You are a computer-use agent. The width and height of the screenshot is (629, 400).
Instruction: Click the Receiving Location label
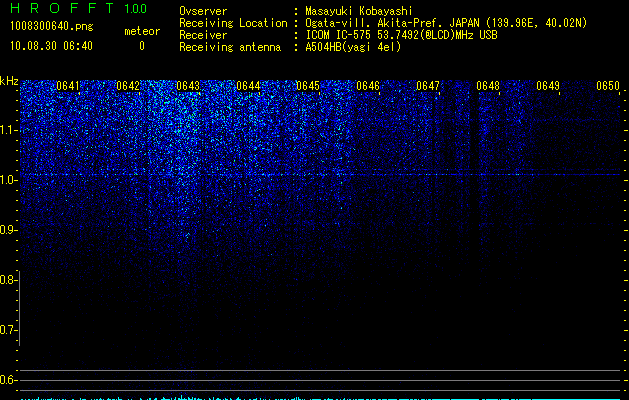[x=233, y=23]
